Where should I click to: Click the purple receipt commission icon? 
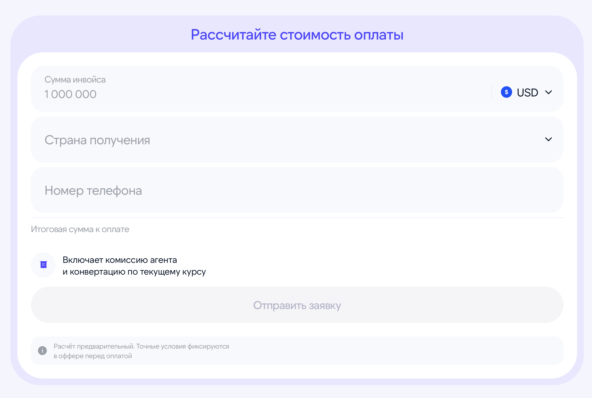pos(43,265)
